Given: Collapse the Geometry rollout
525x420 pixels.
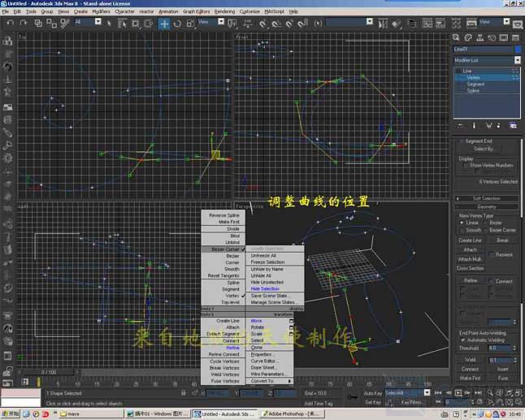Looking at the screenshot, I should pyautogui.click(x=486, y=207).
